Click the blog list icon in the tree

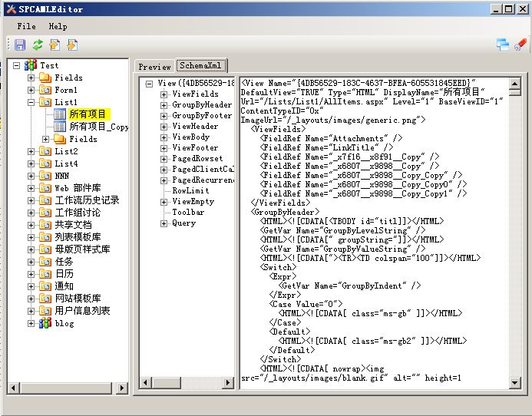tap(45, 324)
